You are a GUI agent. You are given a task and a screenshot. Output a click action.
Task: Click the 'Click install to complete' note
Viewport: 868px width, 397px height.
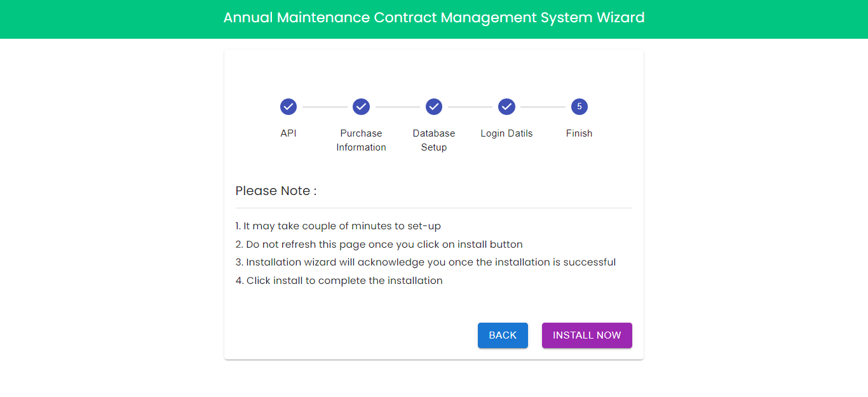pyautogui.click(x=339, y=281)
